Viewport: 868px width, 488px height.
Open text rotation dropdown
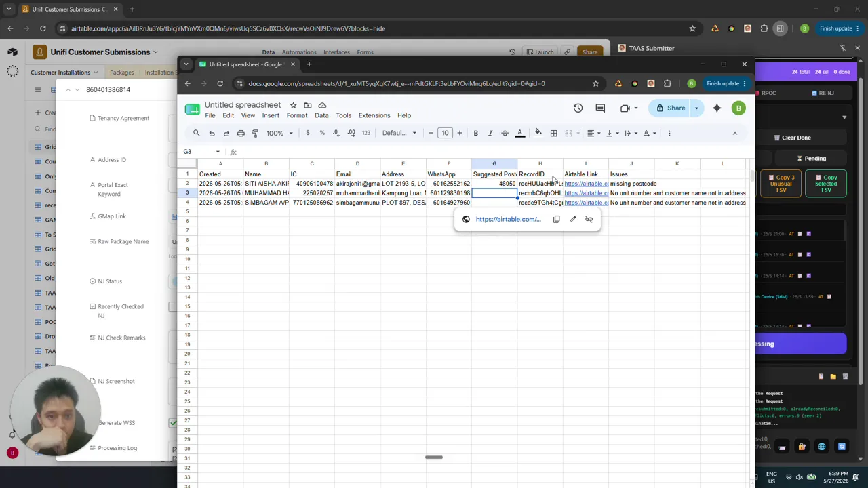649,134
